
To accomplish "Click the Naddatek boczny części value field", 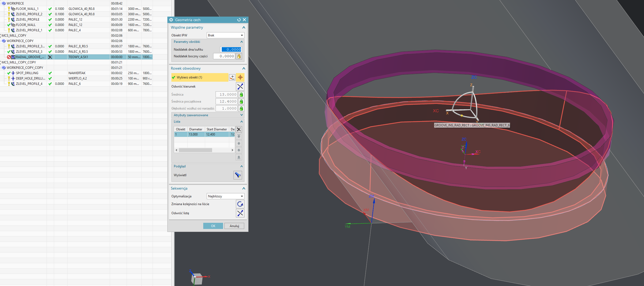I will 224,56.
